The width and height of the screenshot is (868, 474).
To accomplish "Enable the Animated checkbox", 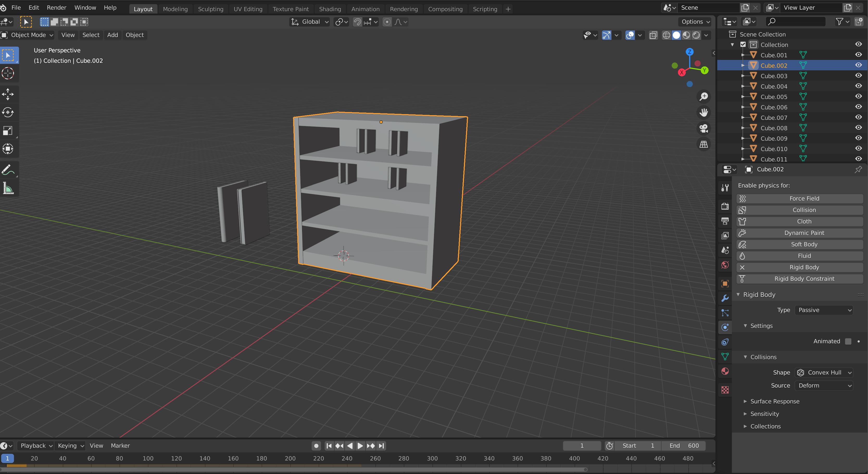I will coord(848,341).
